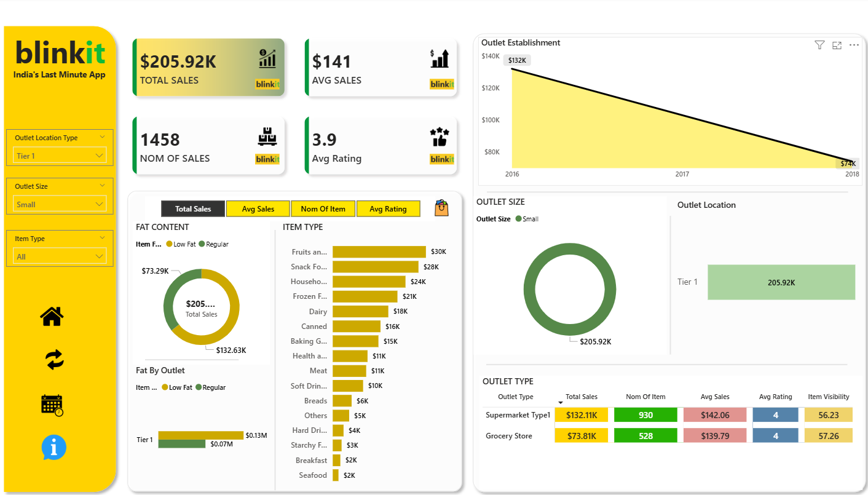Switch to the Avg Sales tab

click(258, 208)
